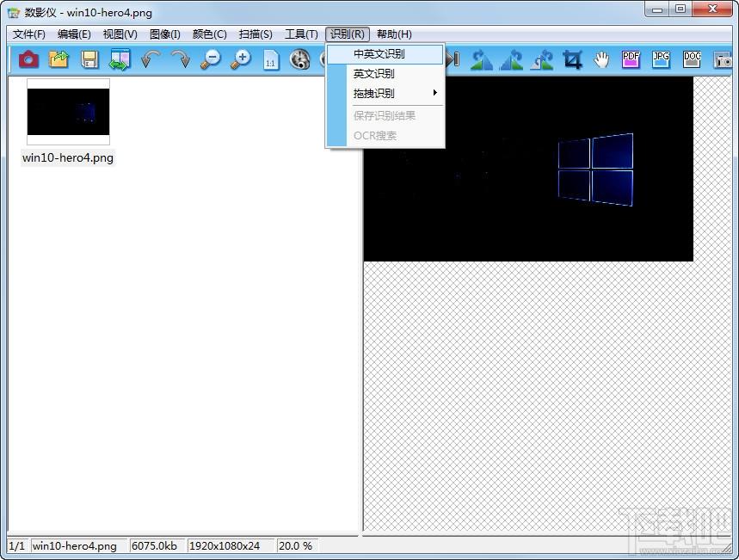Save using the floppy disk icon
The width and height of the screenshot is (739, 560).
(x=89, y=60)
